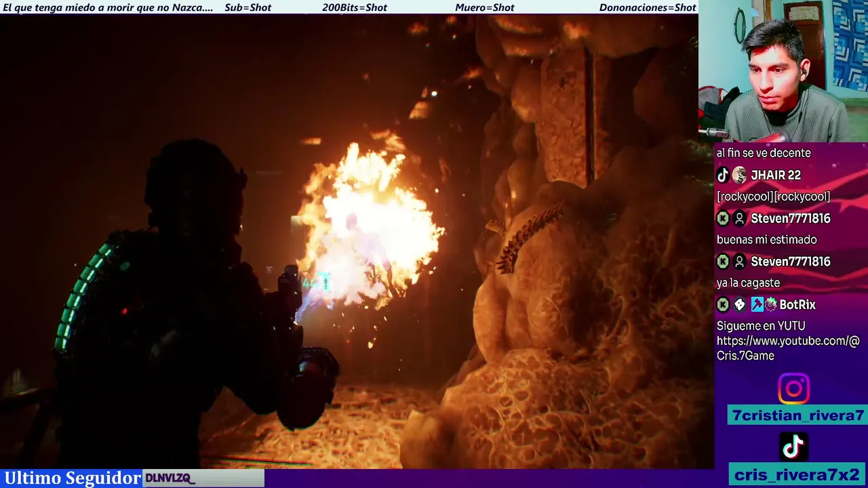Click the "Dononaciones=Shot" banner text

(648, 7)
